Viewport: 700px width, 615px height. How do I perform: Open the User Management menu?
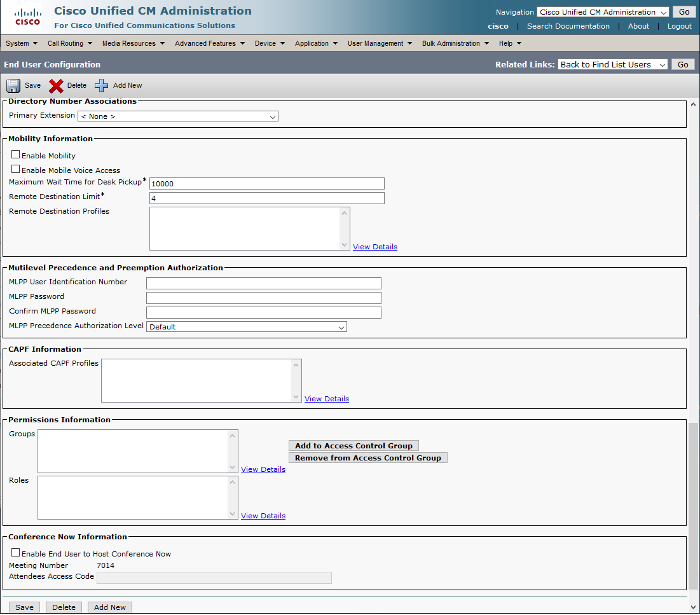(380, 43)
